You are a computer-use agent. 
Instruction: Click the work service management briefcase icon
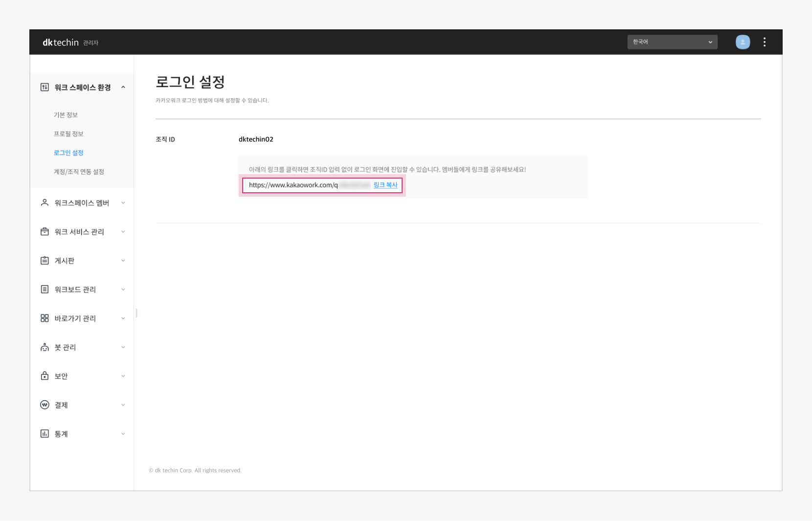(45, 231)
